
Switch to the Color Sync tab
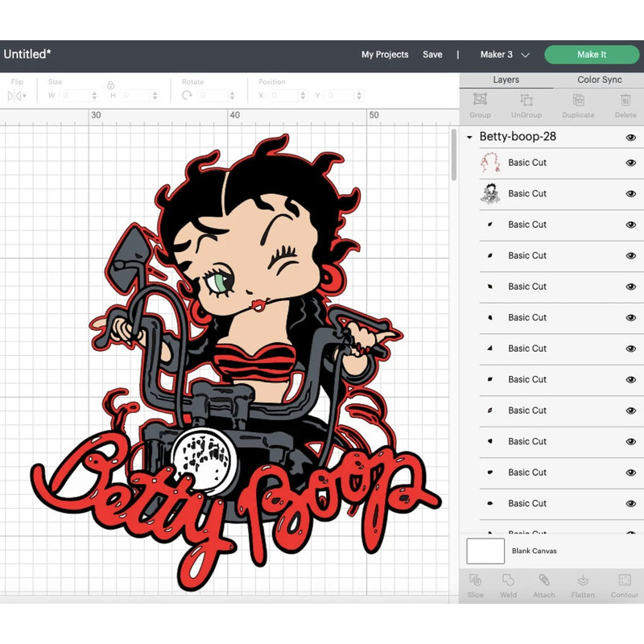pyautogui.click(x=599, y=80)
